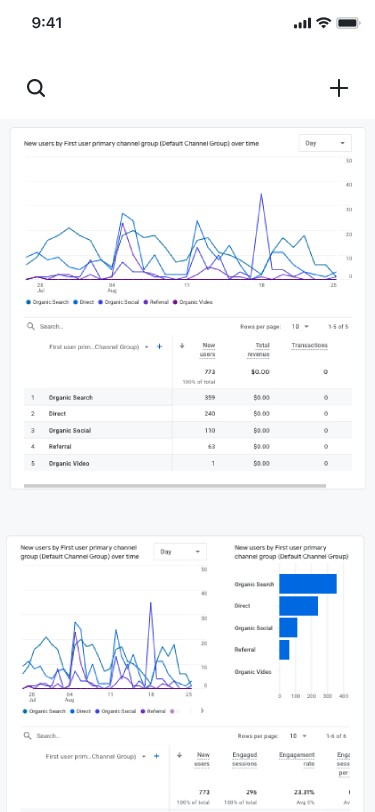375x812 pixels.
Task: Click the Organic Search table row
Action: (x=188, y=398)
